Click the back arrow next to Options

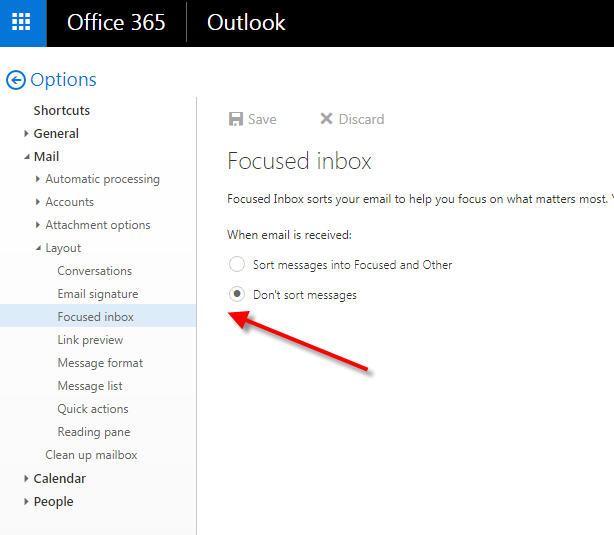point(16,80)
